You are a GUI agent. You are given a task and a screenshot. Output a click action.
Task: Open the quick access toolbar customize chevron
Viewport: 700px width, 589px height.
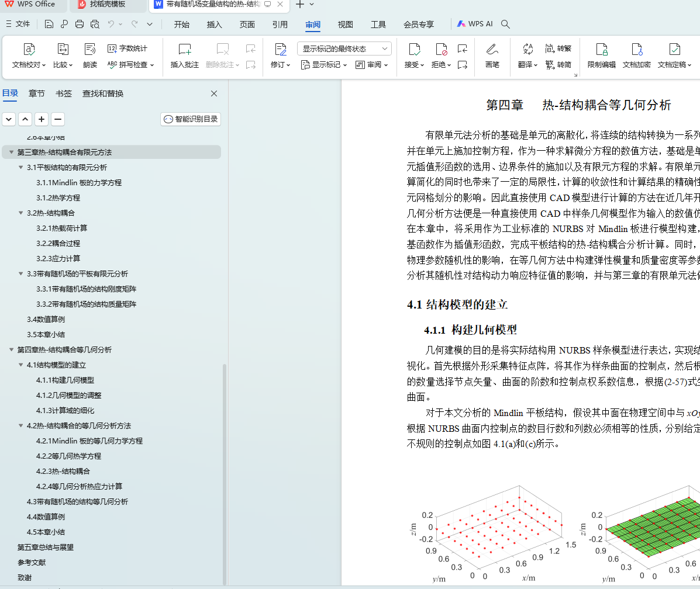coord(150,24)
